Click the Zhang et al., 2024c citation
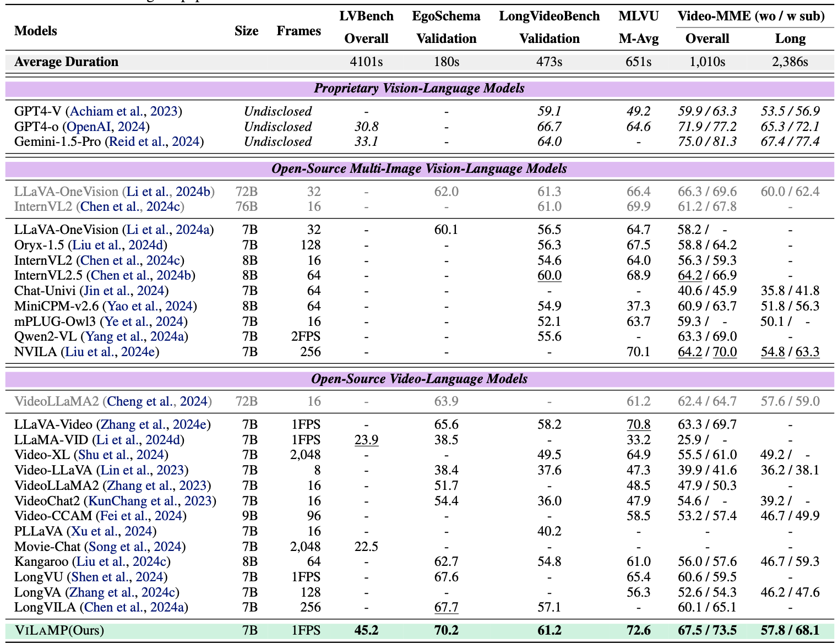838x644 pixels. click(122, 592)
